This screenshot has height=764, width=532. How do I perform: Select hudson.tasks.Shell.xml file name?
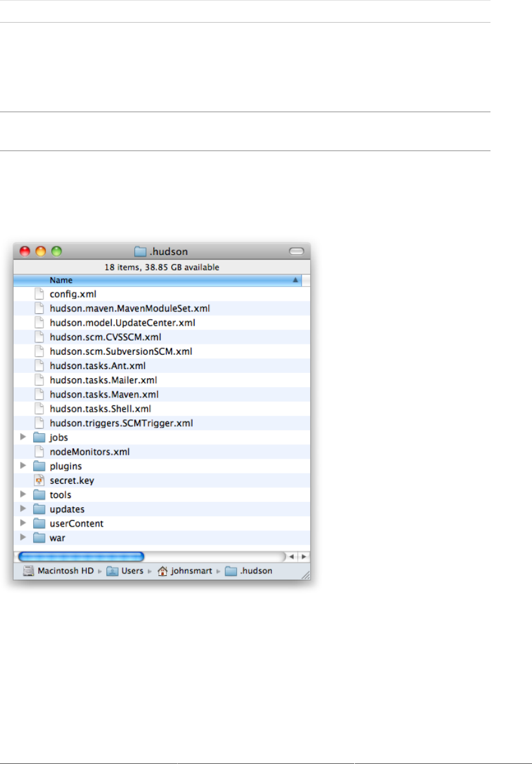[101, 409]
